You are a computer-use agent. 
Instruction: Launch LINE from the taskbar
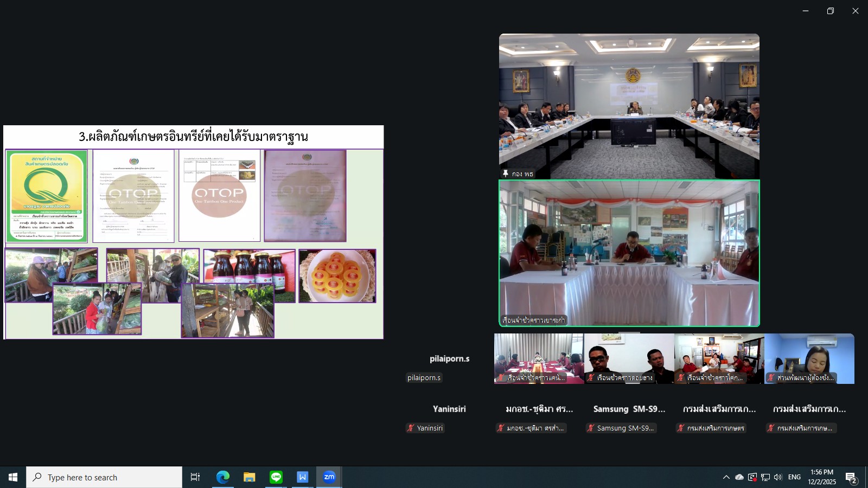point(276,477)
